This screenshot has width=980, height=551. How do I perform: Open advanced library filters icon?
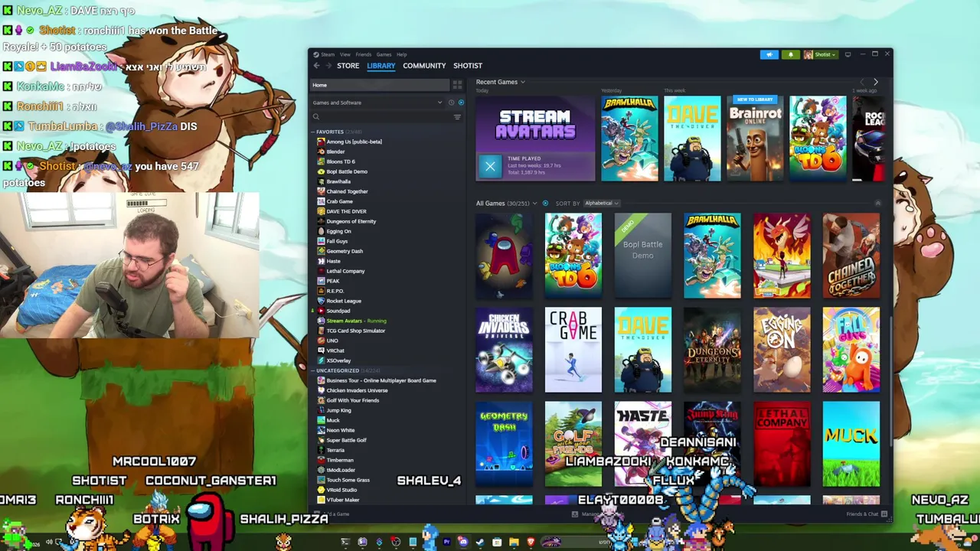click(457, 117)
